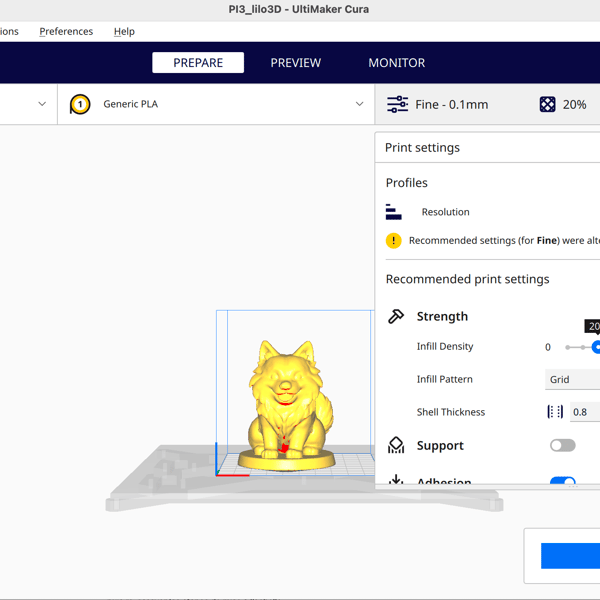Click the extruder 1 material icon
Image resolution: width=600 pixels, height=600 pixels.
80,104
